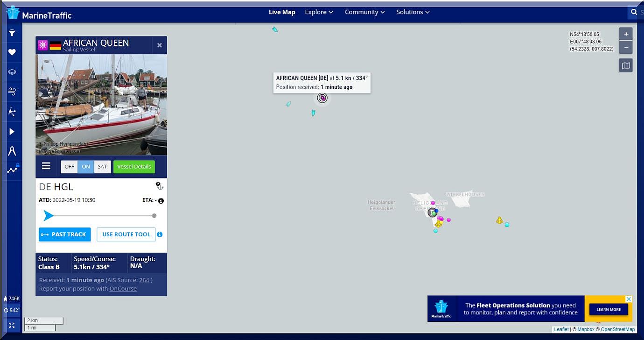Select the playback arrow icon in sidebar
The height and width of the screenshot is (340, 644).
12,132
